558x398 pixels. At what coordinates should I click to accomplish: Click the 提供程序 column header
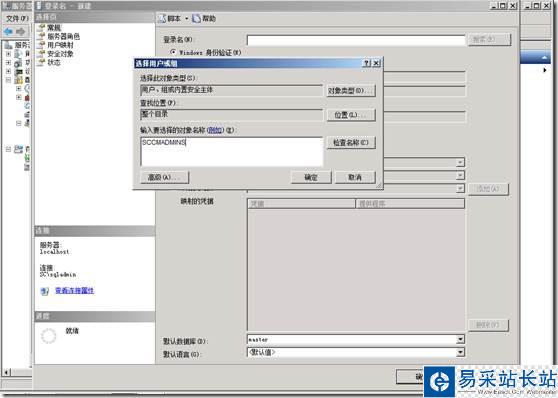pyautogui.click(x=410, y=204)
